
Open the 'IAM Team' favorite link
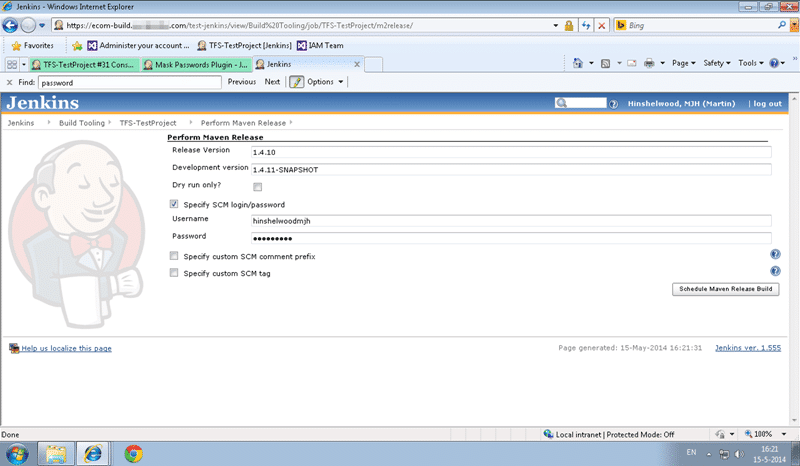click(x=320, y=45)
